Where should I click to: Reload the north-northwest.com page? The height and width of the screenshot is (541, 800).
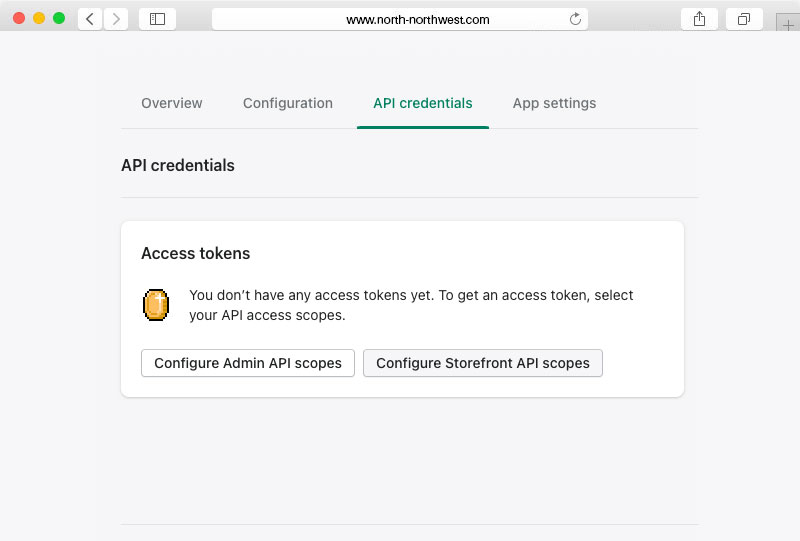click(575, 19)
